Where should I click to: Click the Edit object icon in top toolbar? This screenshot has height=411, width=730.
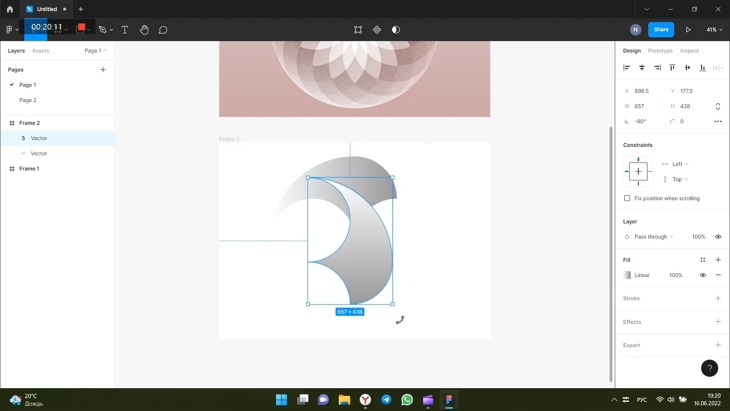[x=358, y=30]
